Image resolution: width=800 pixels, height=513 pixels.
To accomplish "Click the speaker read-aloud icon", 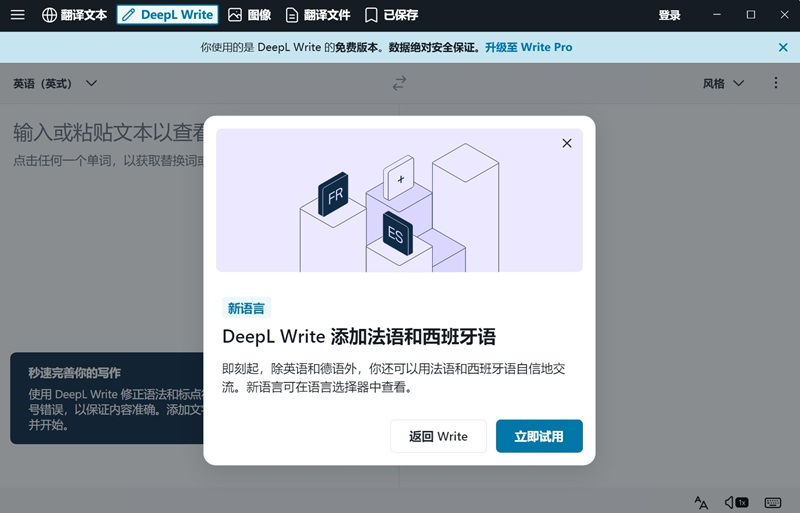I will pyautogui.click(x=736, y=502).
